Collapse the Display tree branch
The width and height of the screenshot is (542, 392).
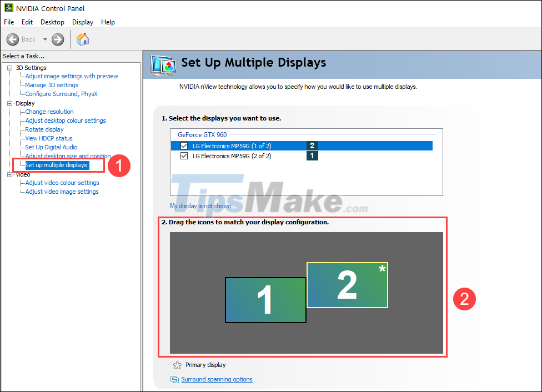coord(9,103)
